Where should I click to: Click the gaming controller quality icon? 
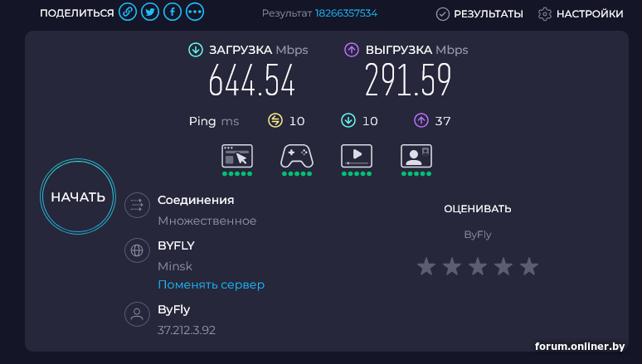[296, 156]
